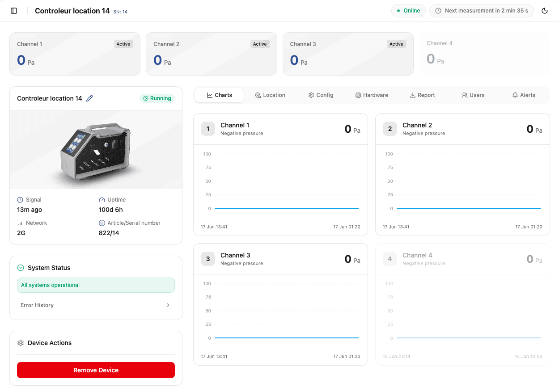Click the Channel 2 chart blue line

(x=469, y=208)
